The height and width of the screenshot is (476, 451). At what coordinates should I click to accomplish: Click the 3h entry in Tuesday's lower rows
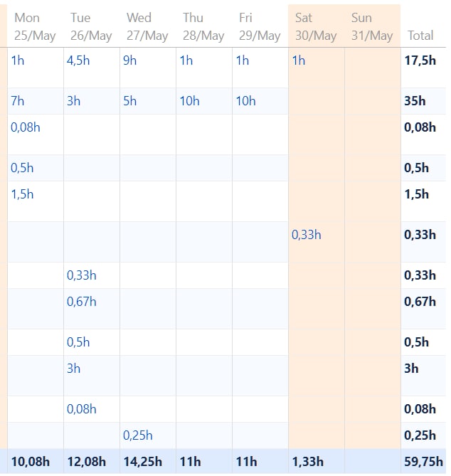click(x=73, y=369)
